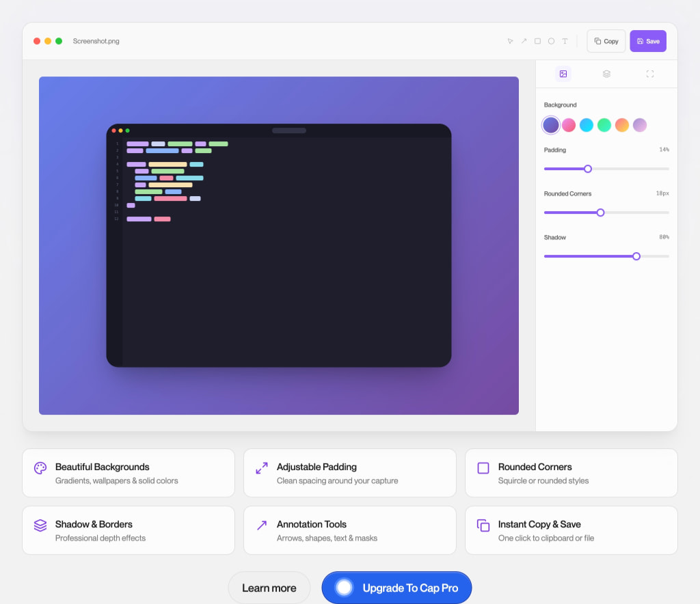This screenshot has height=604, width=700.
Task: Choose the orange gradient background swatch
Action: [622, 125]
